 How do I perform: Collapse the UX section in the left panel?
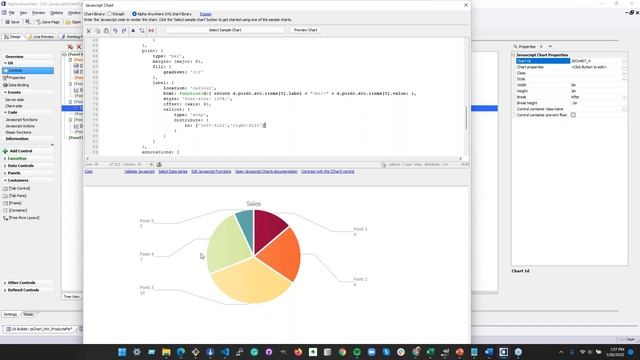click(5, 63)
